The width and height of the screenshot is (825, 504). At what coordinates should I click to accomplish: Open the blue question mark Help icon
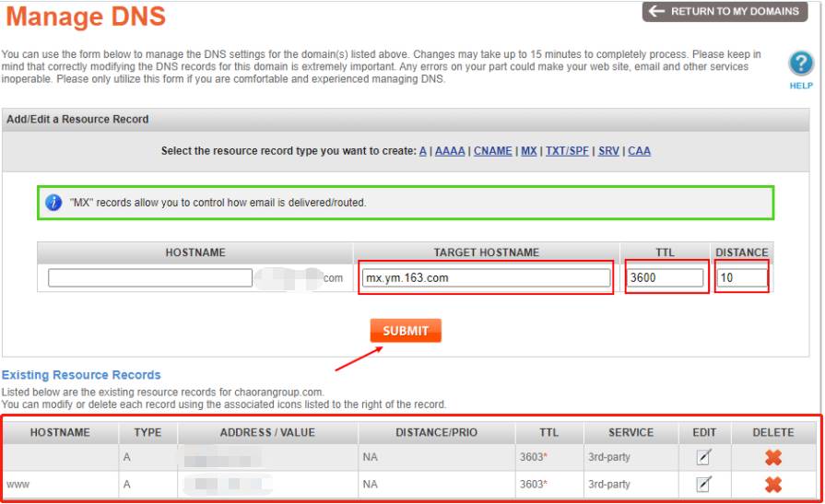coord(801,64)
